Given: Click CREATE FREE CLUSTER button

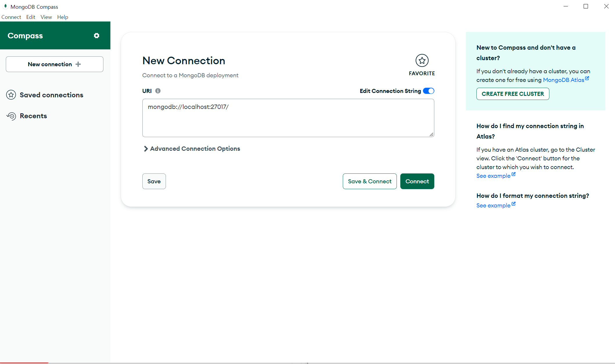Looking at the screenshot, I should tap(512, 94).
